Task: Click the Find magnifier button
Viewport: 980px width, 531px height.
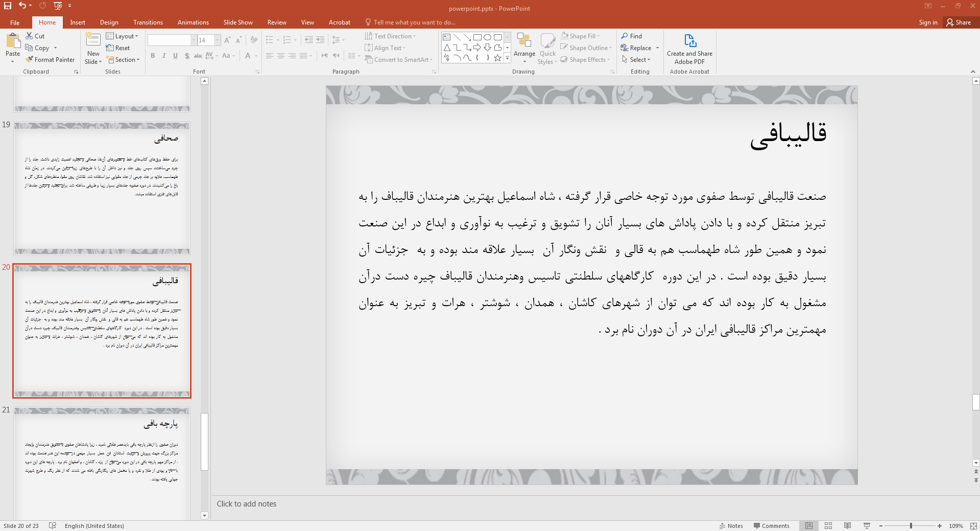Action: pyautogui.click(x=632, y=36)
